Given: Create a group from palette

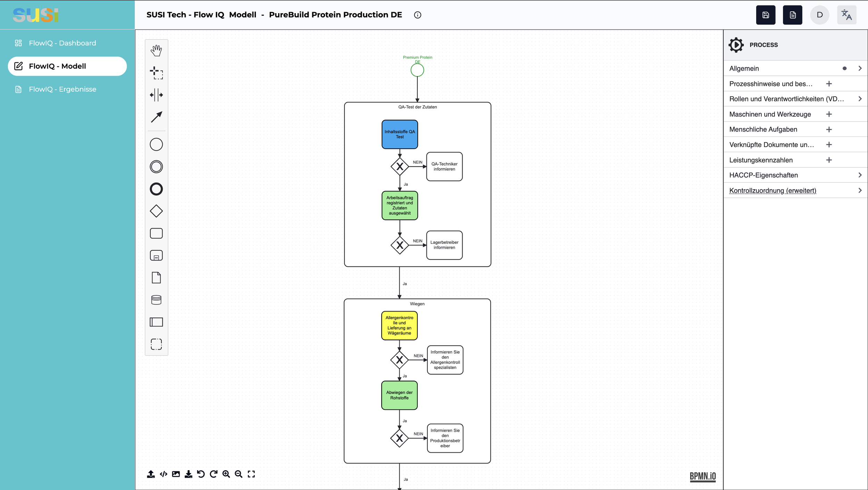Looking at the screenshot, I should pyautogui.click(x=156, y=344).
